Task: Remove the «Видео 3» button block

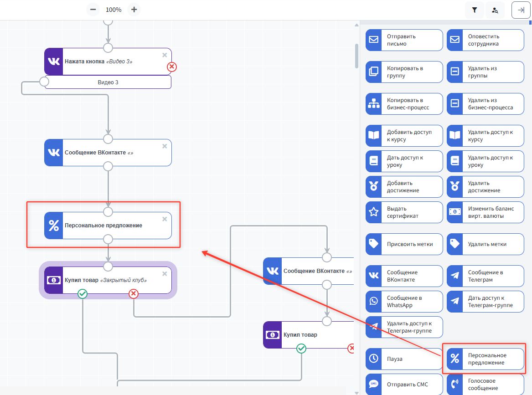Action: [x=165, y=55]
